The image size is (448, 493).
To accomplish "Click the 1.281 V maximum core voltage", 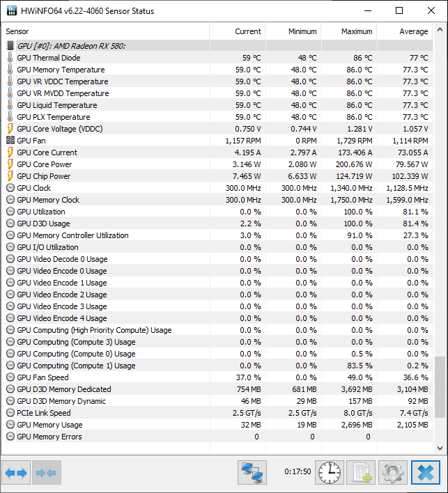I will (360, 129).
